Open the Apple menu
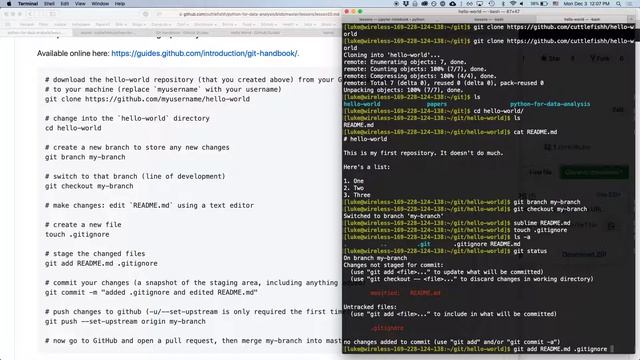 click(x=9, y=4)
